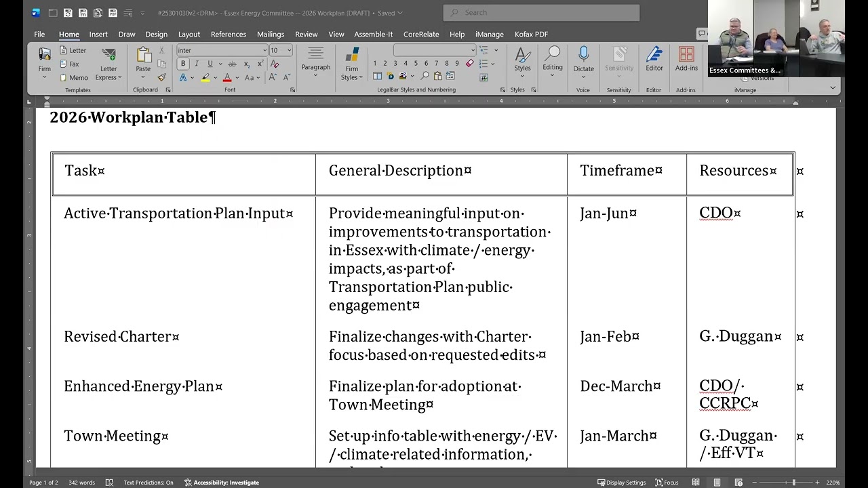The image size is (868, 488).
Task: Click the Text Effects icon
Action: click(183, 77)
